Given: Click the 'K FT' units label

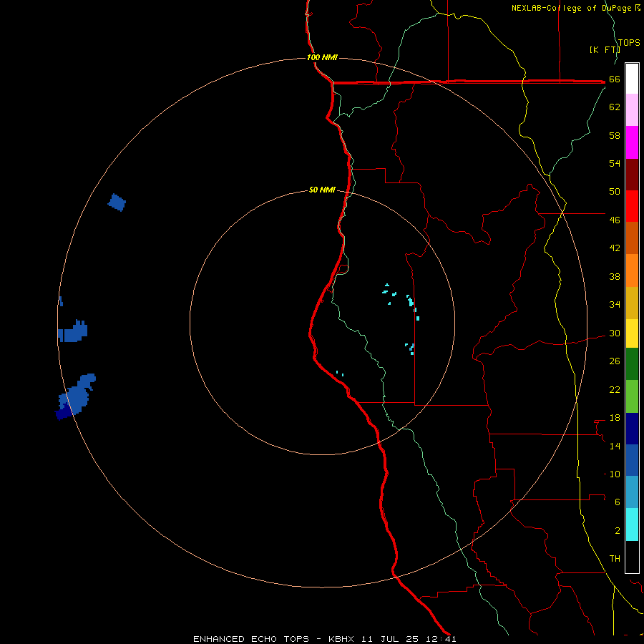Looking at the screenshot, I should coord(605,49).
